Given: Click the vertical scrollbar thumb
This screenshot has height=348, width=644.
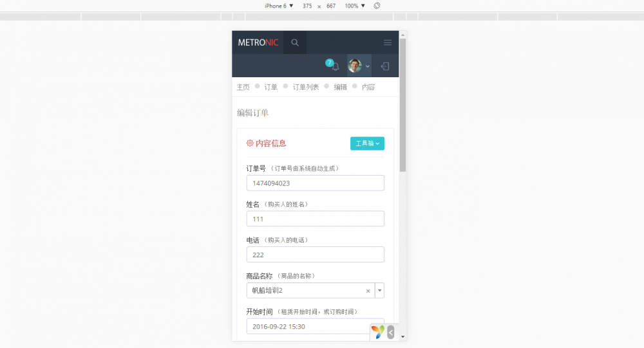Looking at the screenshot, I should (x=403, y=105).
